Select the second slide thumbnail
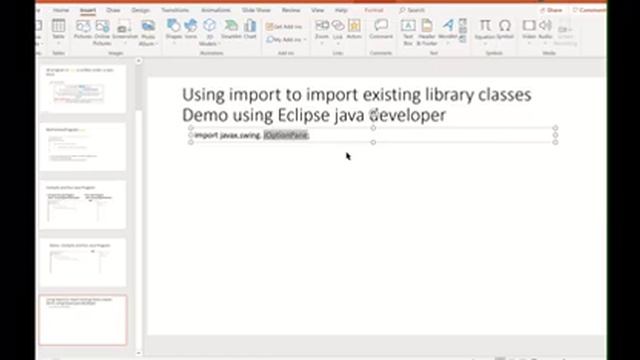Viewport: 640px width, 360px height. [x=83, y=147]
